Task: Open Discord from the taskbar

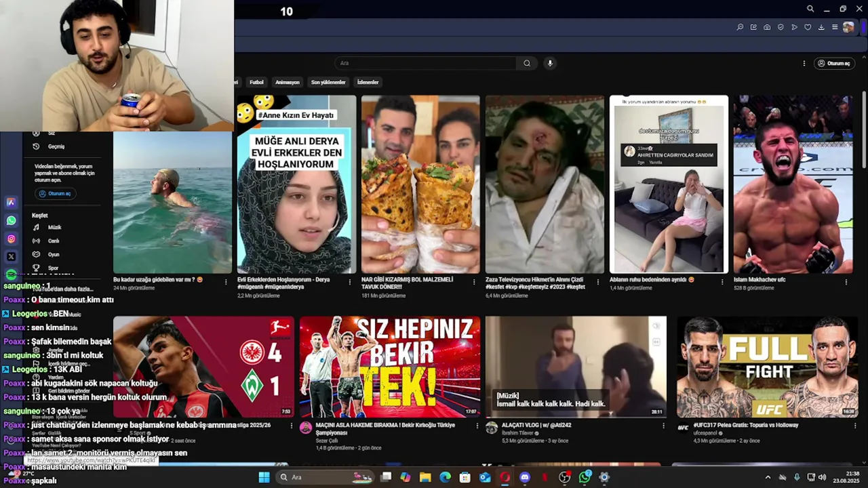Action: point(524,477)
